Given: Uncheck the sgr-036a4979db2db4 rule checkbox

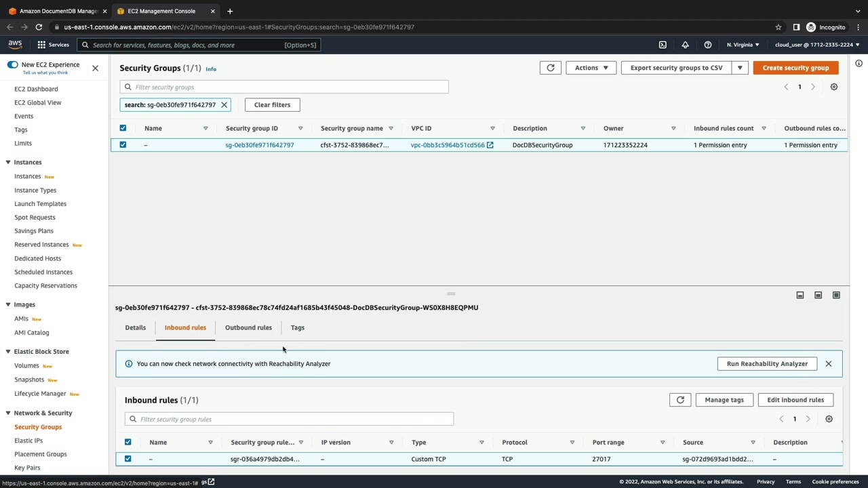Looking at the screenshot, I should coord(127,459).
